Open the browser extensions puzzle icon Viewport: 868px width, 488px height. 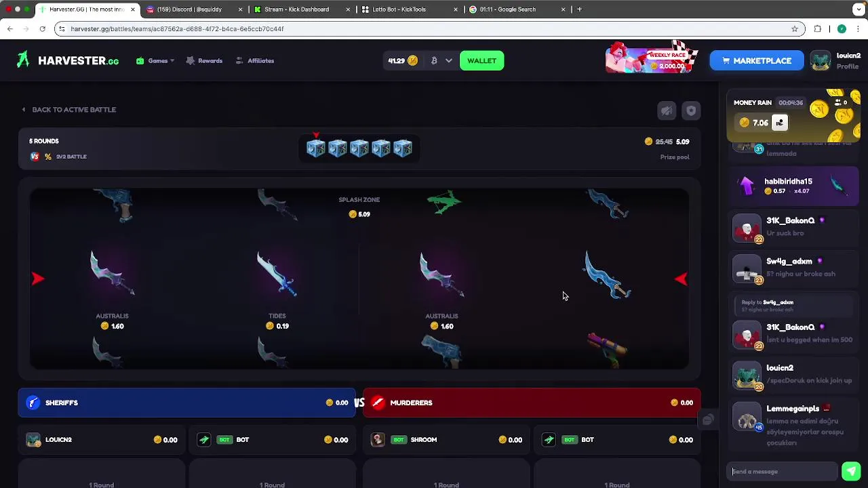point(817,29)
